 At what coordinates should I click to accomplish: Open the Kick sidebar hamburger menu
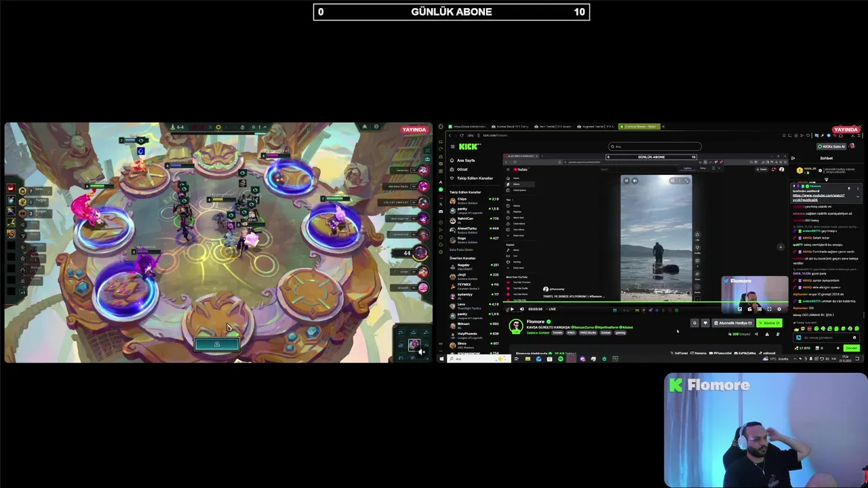(452, 146)
